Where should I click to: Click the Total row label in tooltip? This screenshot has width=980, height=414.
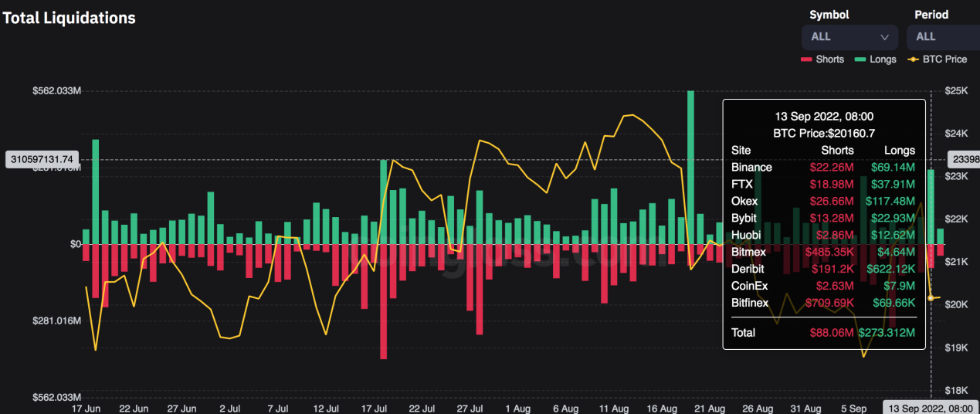pyautogui.click(x=744, y=333)
